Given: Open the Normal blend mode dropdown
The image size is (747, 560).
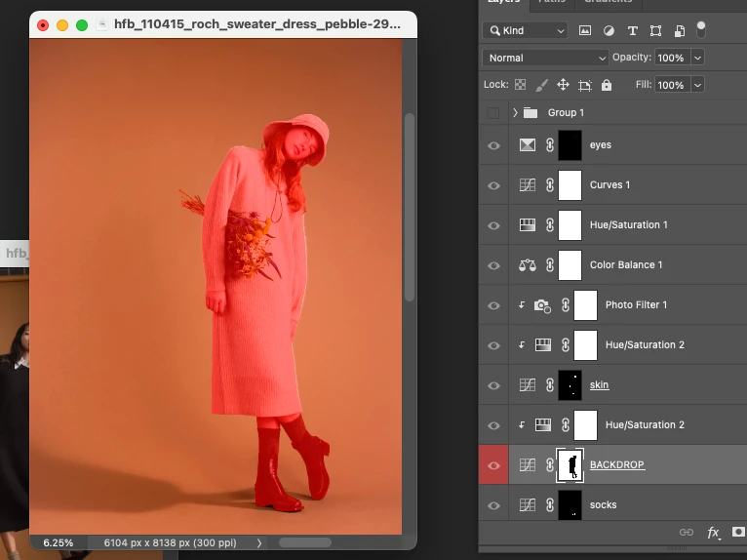Looking at the screenshot, I should pyautogui.click(x=545, y=58).
